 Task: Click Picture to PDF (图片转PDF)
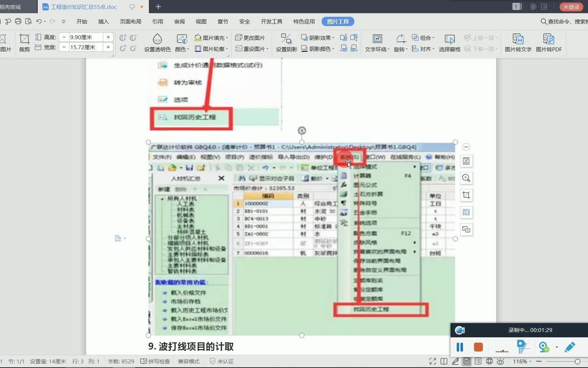(548, 43)
